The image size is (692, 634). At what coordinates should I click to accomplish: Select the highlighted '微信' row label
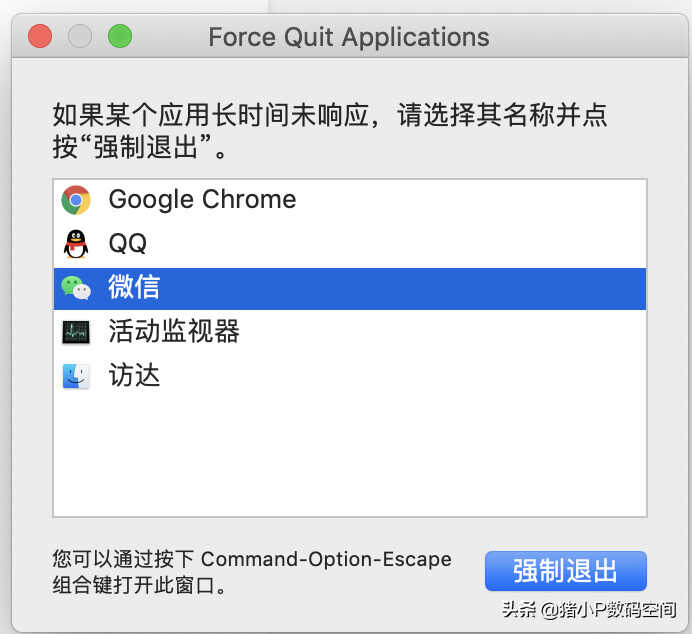click(x=134, y=288)
